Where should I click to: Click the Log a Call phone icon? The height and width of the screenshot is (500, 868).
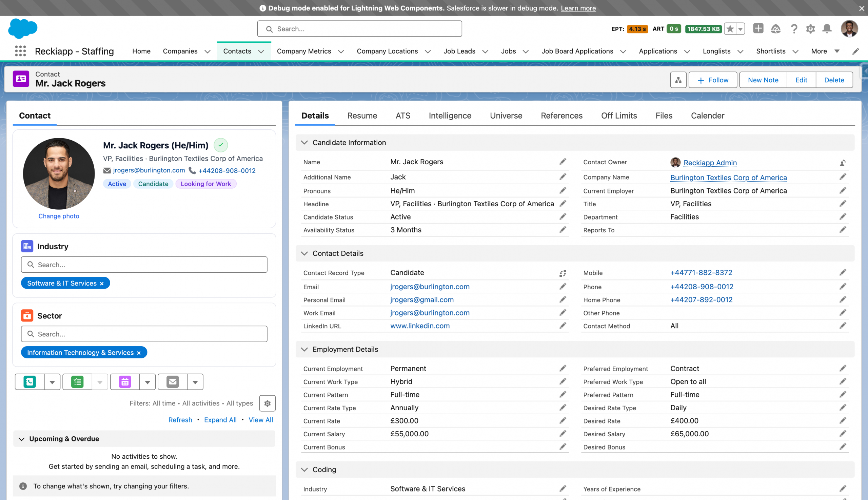30,382
